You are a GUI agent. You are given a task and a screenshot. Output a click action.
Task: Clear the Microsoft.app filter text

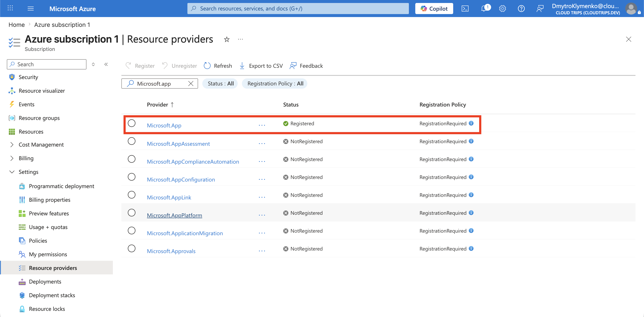(191, 84)
